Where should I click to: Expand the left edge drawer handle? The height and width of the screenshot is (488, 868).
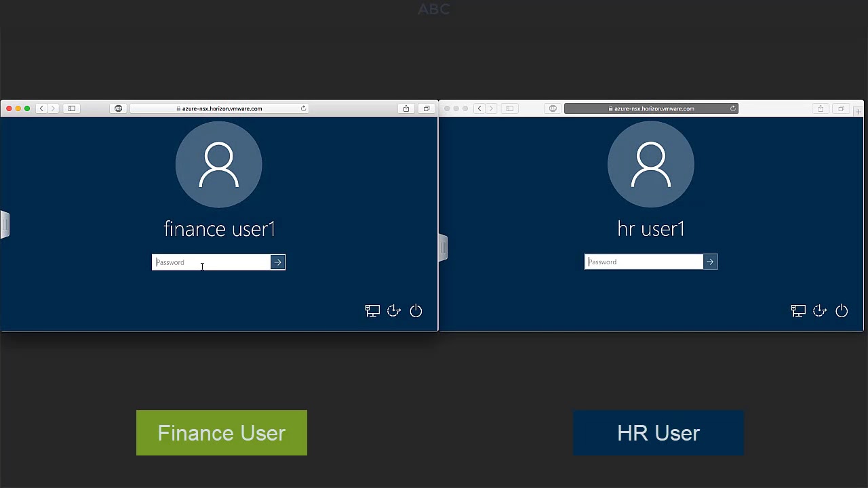(5, 224)
